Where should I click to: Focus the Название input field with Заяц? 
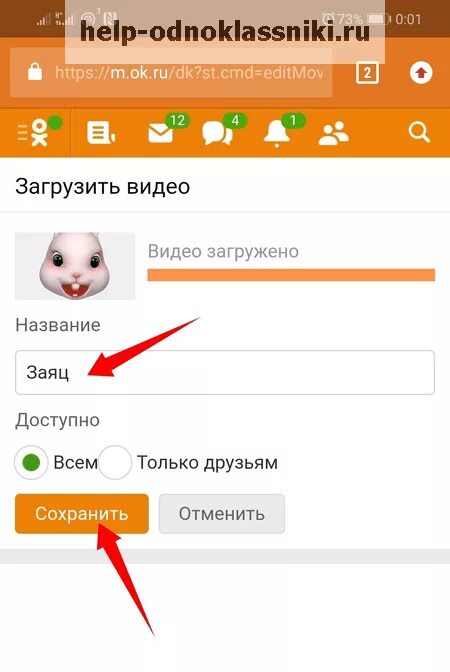click(x=225, y=372)
